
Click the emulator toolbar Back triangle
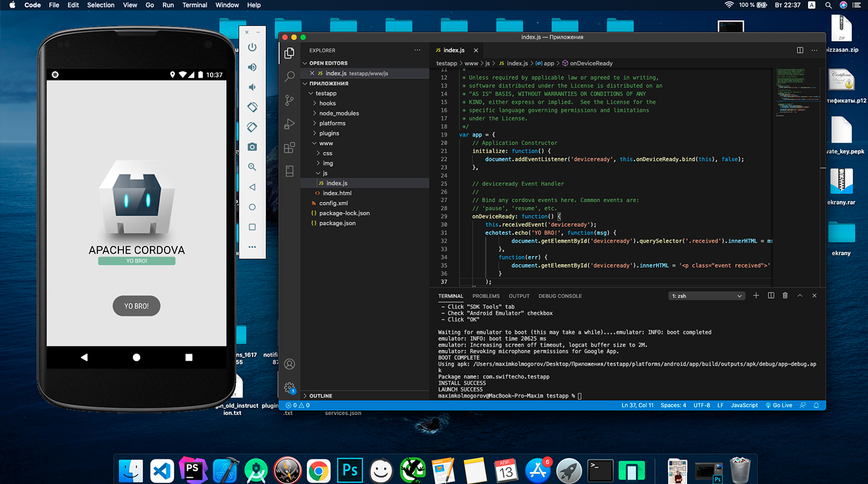(252, 187)
